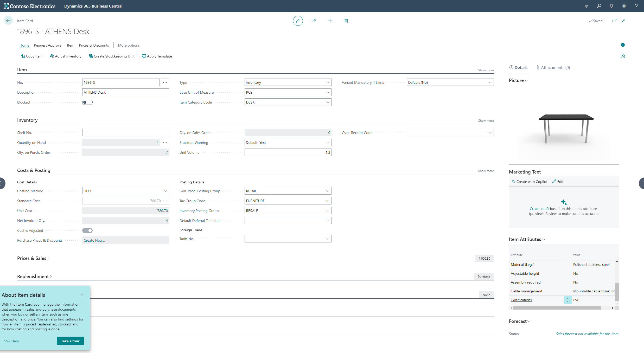Viewport: 644px width, 353px height.
Task: Collapse the Picture factbox
Action: [518, 80]
